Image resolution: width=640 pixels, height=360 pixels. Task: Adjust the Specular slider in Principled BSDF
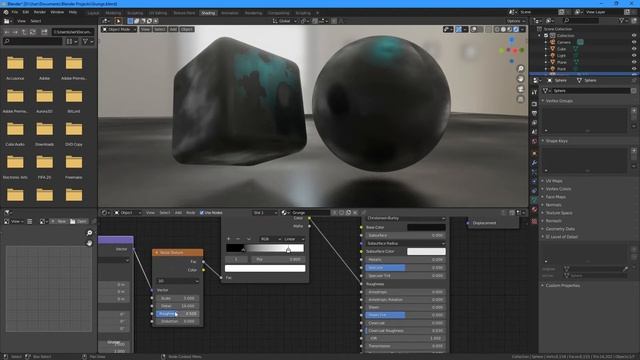pyautogui.click(x=405, y=268)
